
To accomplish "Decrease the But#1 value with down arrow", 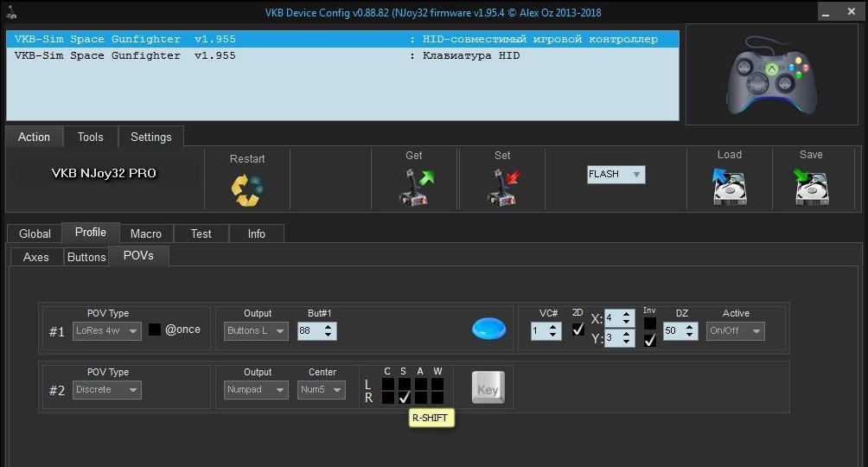I will (329, 336).
